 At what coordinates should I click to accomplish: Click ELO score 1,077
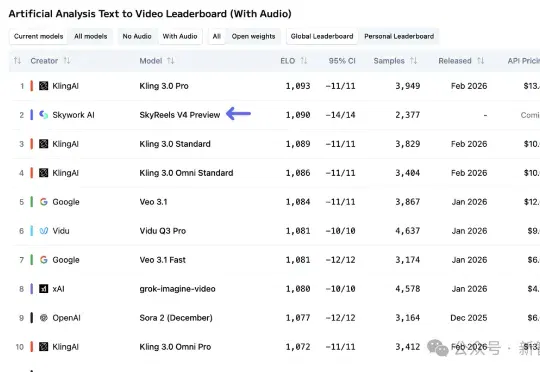pyautogui.click(x=298, y=318)
